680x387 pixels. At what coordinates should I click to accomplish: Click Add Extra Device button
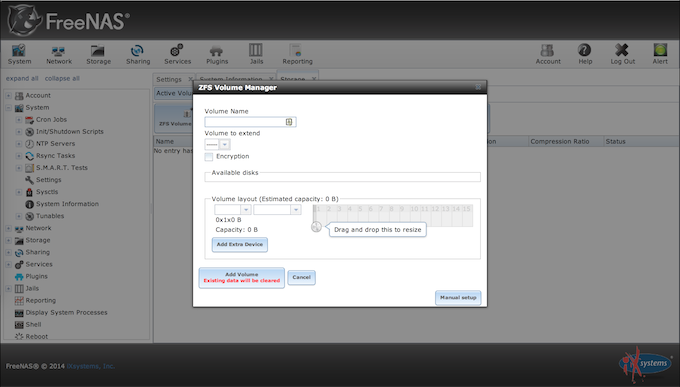pos(240,244)
